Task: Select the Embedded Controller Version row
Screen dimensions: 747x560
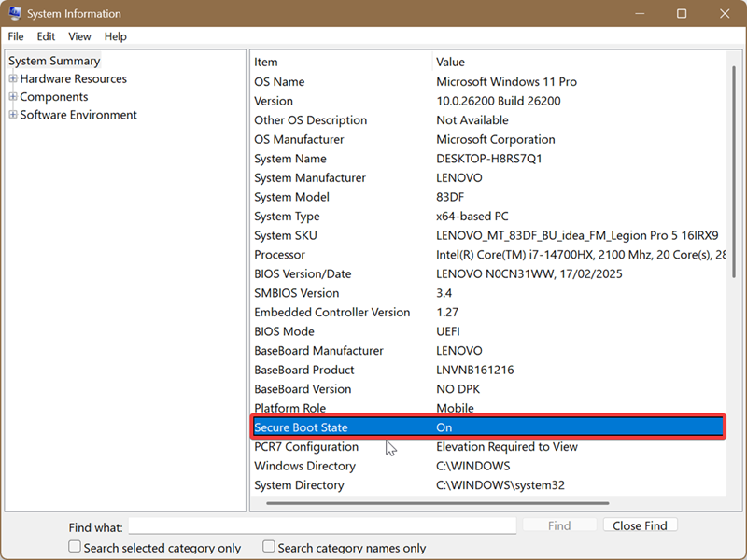Action: [x=488, y=313]
